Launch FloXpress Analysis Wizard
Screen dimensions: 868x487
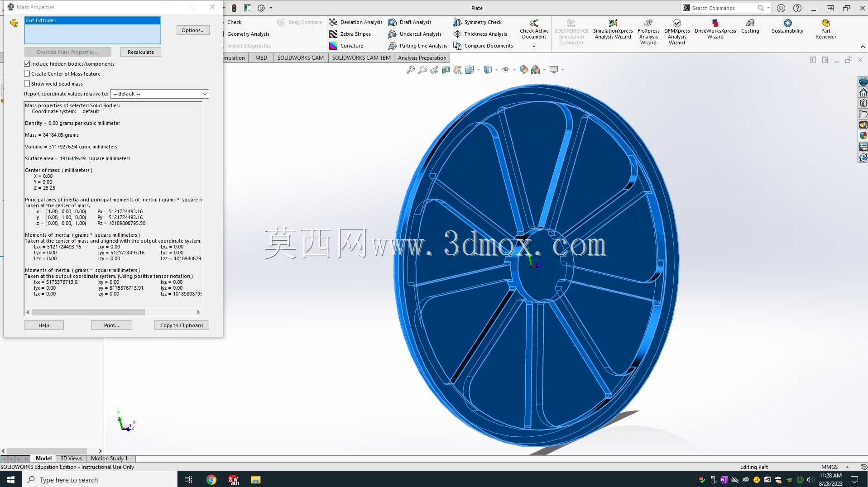[x=648, y=32]
